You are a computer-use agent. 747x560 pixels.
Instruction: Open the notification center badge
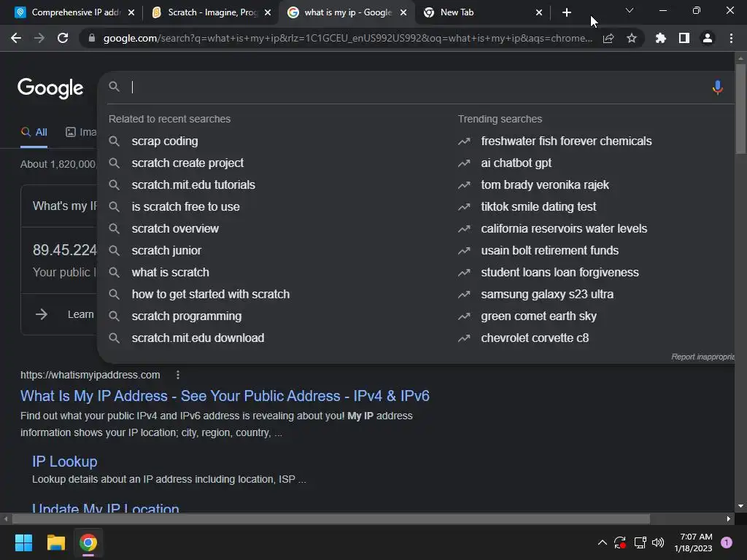[727, 542]
